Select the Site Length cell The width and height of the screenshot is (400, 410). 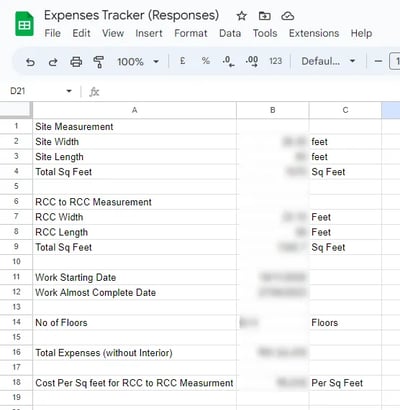pyautogui.click(x=135, y=157)
